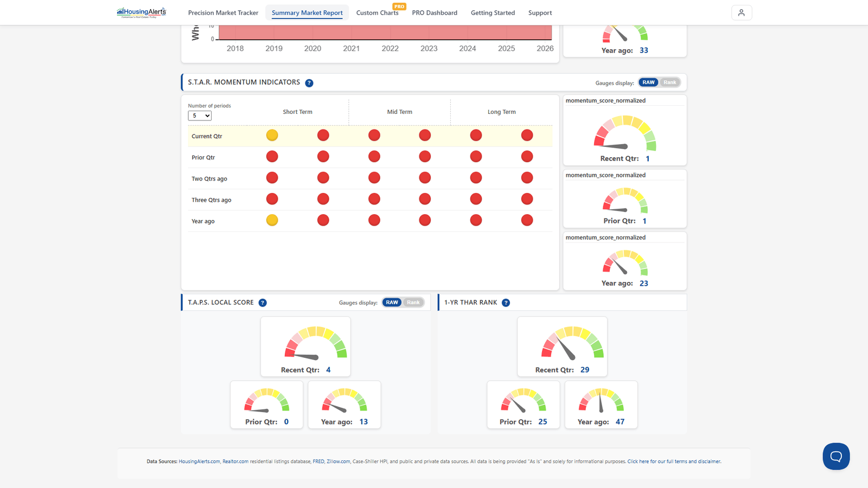Open help for T.A.P.S. Local Score
Screen dimensions: 868x488
(263, 303)
